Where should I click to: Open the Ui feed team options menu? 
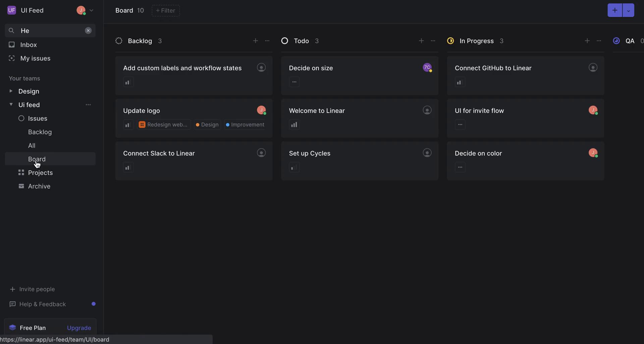click(88, 105)
